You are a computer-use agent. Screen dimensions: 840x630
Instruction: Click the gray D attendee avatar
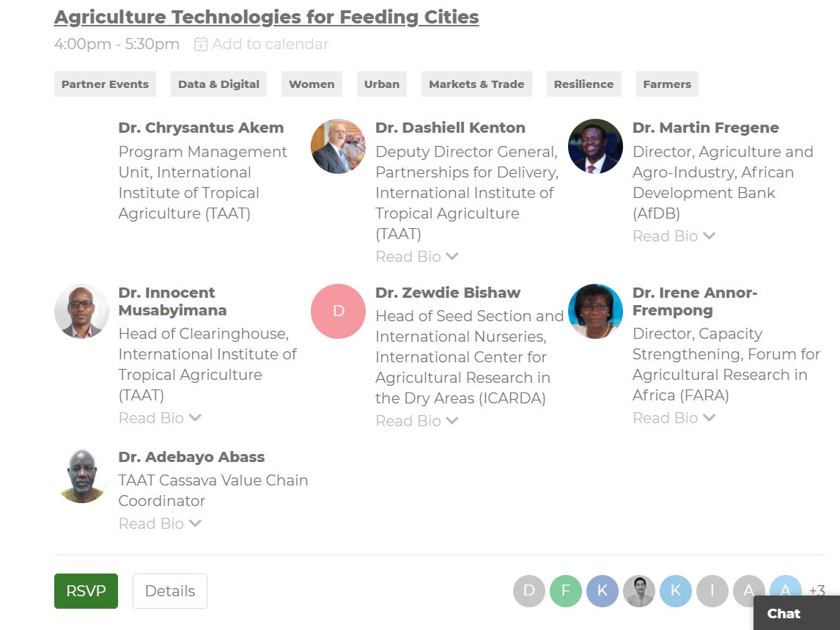529,590
